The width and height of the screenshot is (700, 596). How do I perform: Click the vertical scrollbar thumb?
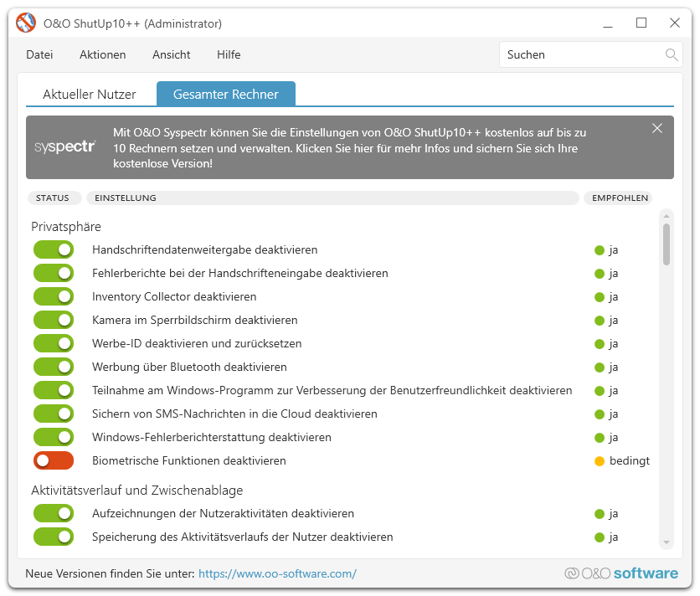coord(666,244)
